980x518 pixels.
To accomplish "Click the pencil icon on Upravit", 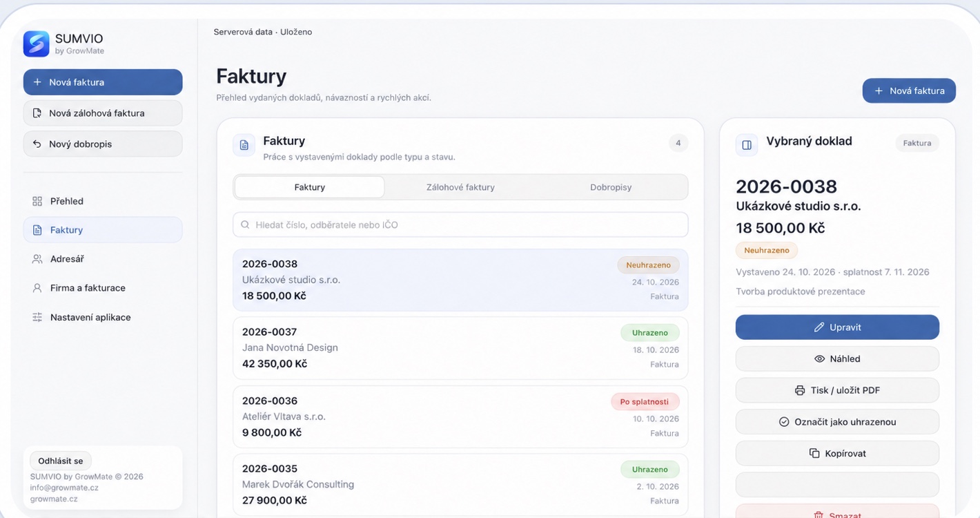I will (x=819, y=327).
